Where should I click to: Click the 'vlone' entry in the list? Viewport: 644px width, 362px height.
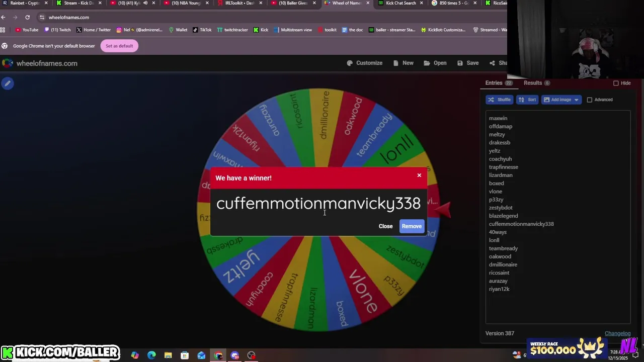(496, 191)
